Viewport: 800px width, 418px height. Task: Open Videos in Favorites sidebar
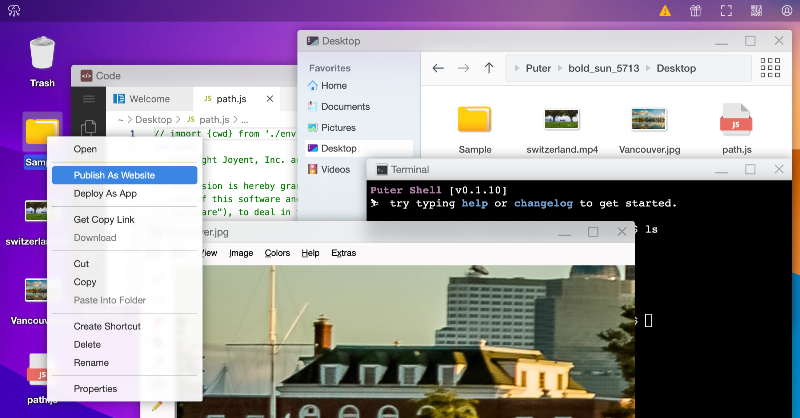tap(335, 169)
